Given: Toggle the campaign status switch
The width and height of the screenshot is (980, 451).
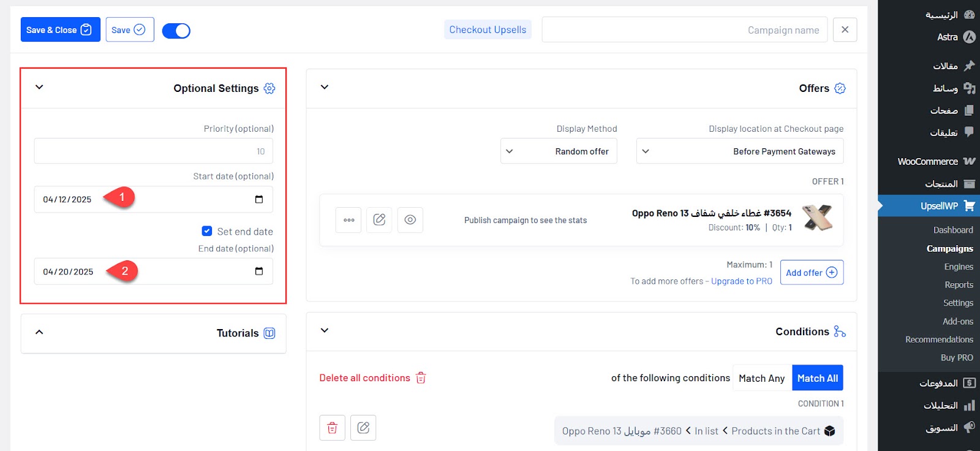Looking at the screenshot, I should pyautogui.click(x=176, y=31).
